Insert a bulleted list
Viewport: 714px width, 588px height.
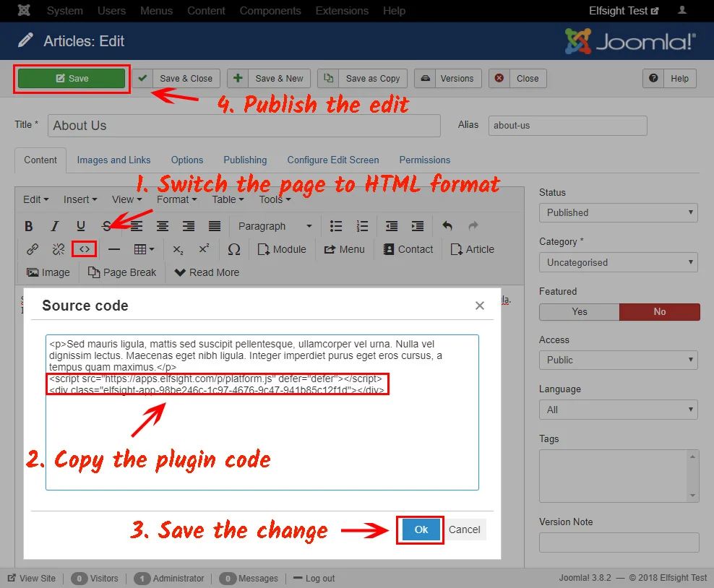pos(336,225)
